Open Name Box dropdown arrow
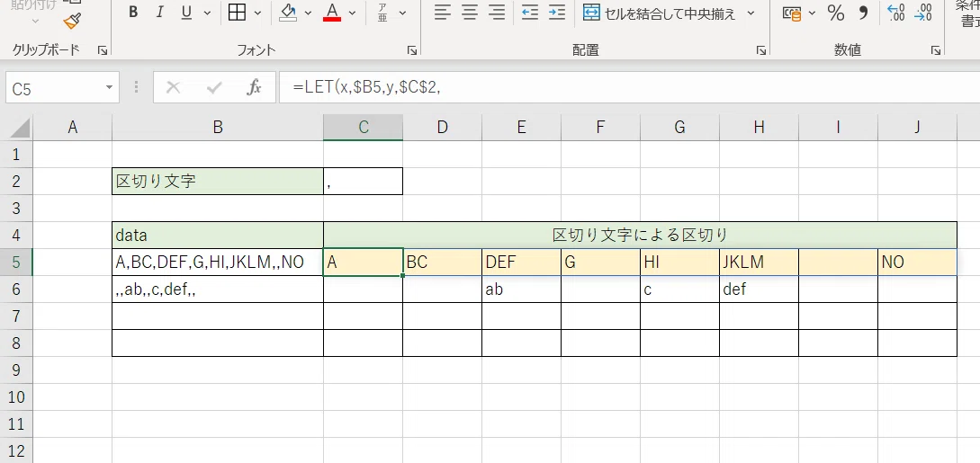 click(110, 87)
